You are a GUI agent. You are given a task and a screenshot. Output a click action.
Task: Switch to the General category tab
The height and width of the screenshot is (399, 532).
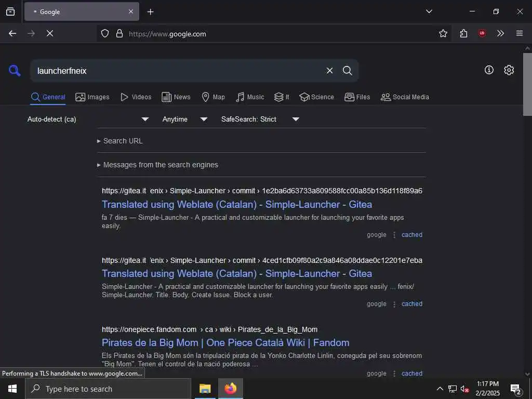point(48,97)
